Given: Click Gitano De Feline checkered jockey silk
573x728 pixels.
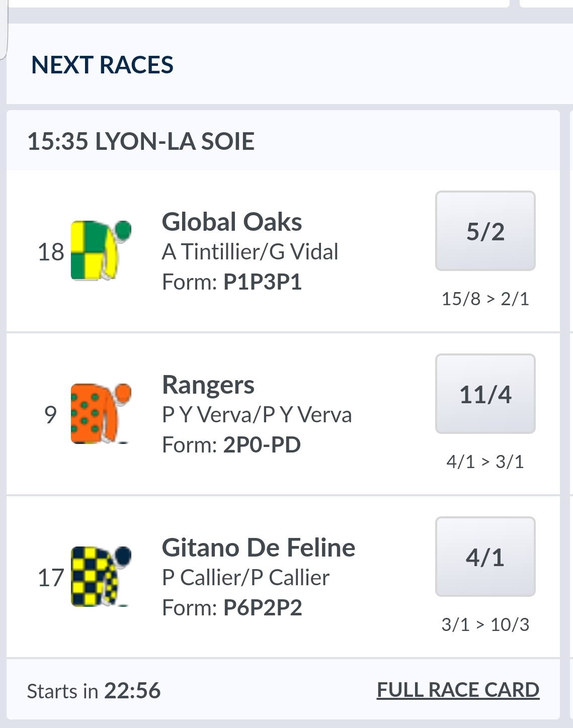Looking at the screenshot, I should (100, 576).
